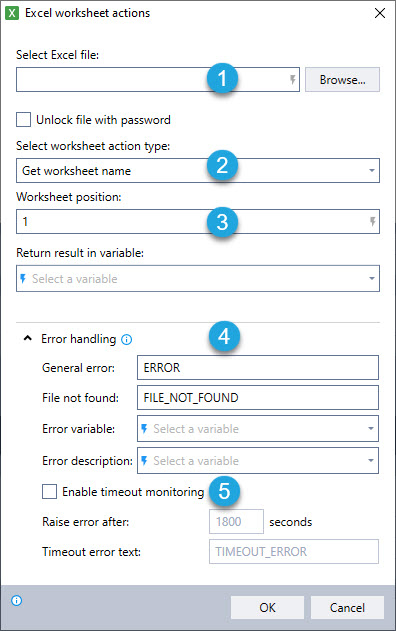Click the info icon next to Error handling

[x=126, y=340]
